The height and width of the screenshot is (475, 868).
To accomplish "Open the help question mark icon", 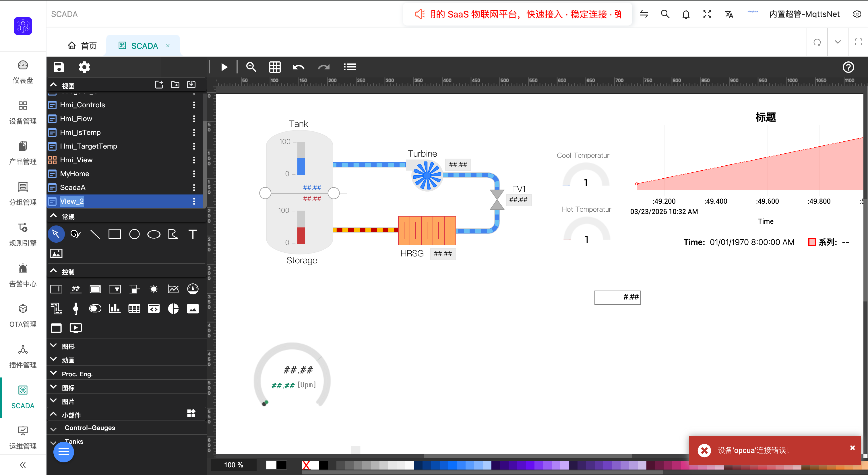I will point(848,67).
